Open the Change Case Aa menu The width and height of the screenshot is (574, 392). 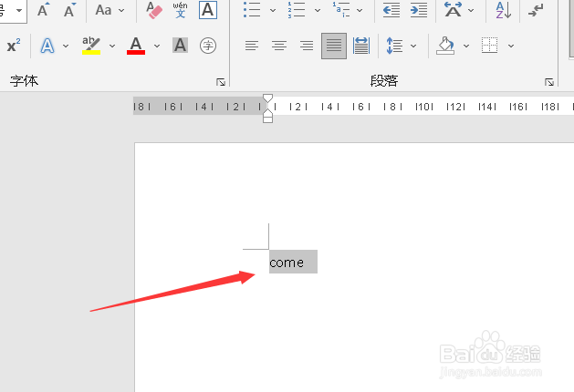click(x=103, y=10)
